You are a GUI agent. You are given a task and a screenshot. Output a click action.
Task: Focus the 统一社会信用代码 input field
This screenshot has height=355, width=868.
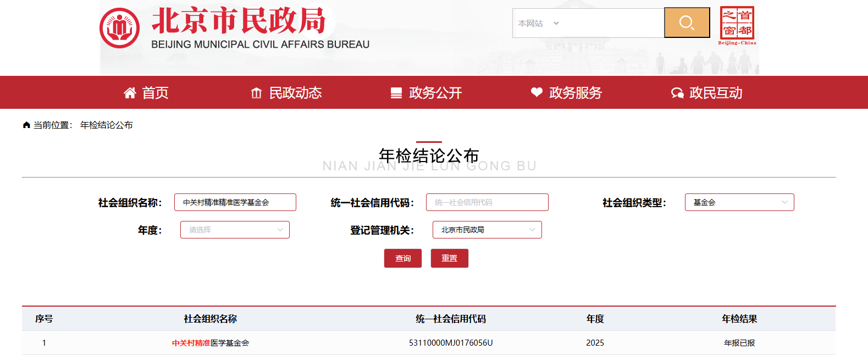tap(487, 202)
